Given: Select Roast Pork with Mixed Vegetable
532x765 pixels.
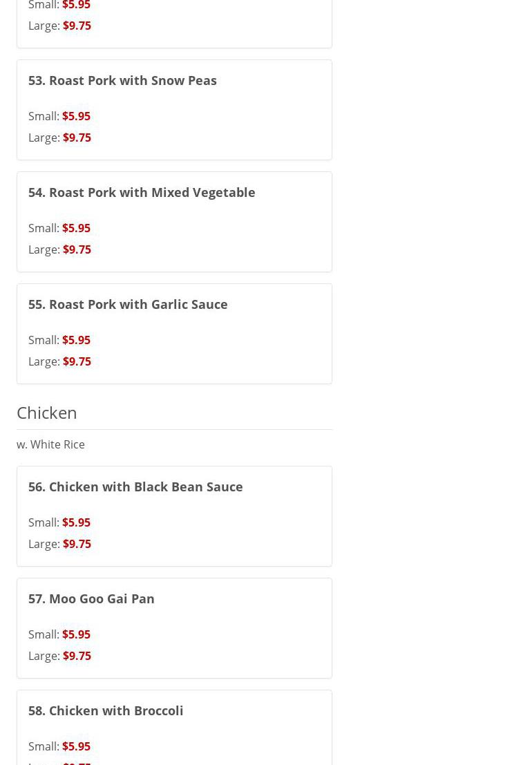Looking at the screenshot, I should tap(142, 192).
